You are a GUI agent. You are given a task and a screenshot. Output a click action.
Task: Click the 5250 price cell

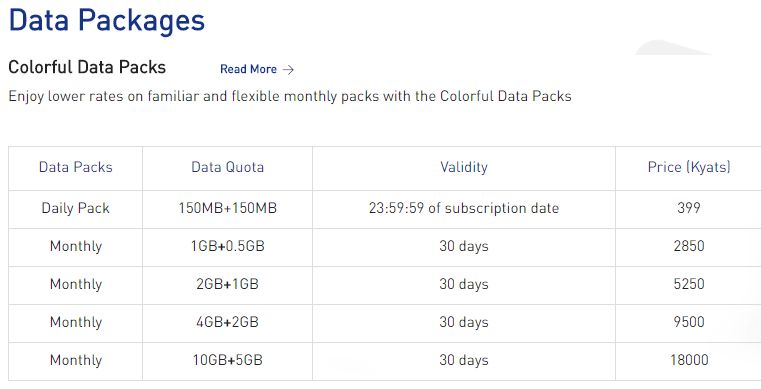tap(689, 284)
